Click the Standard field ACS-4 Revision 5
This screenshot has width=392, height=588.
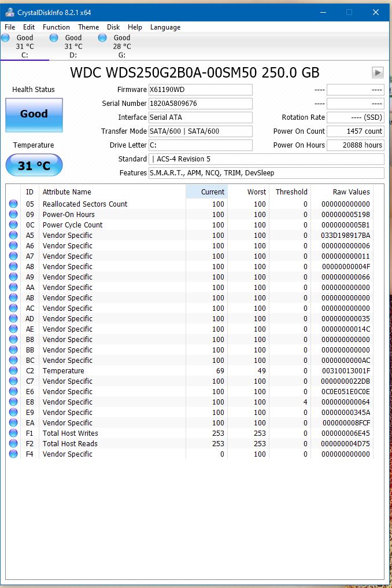tap(267, 159)
